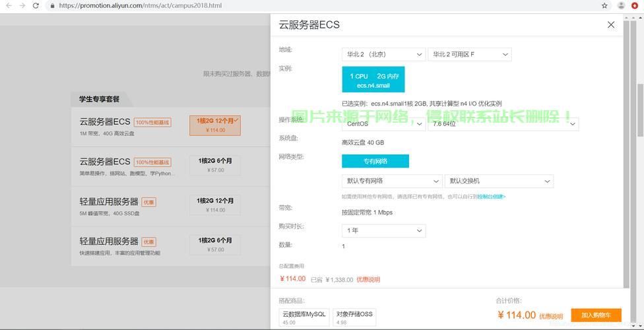644x330 pixels.
Task: Click the address bar URL
Action: (x=141, y=6)
